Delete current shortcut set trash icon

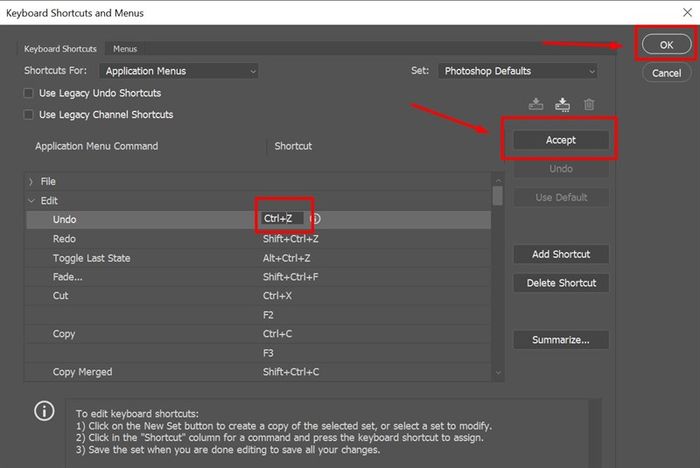tap(589, 104)
